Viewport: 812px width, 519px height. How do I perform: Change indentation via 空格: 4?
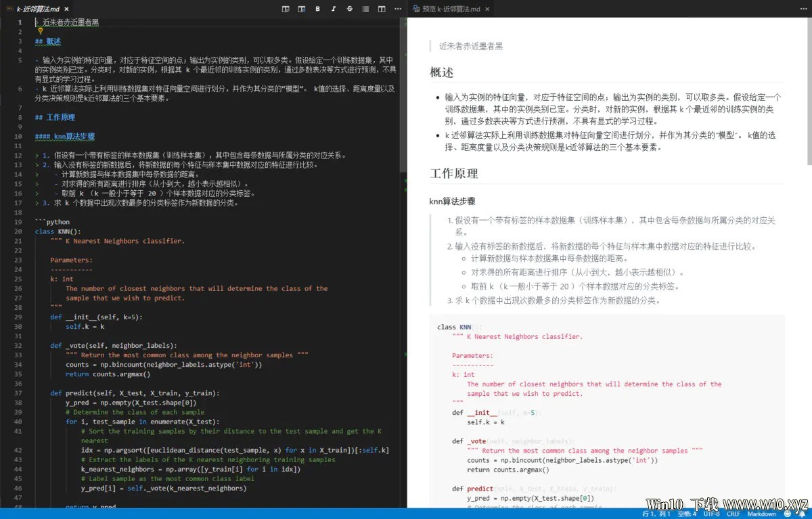point(687,514)
